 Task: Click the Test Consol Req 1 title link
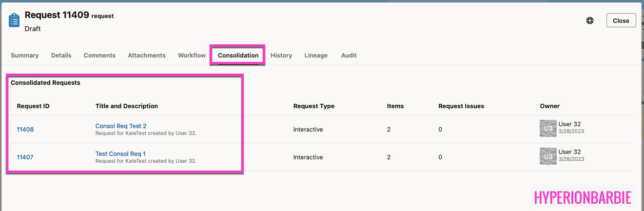pos(120,154)
